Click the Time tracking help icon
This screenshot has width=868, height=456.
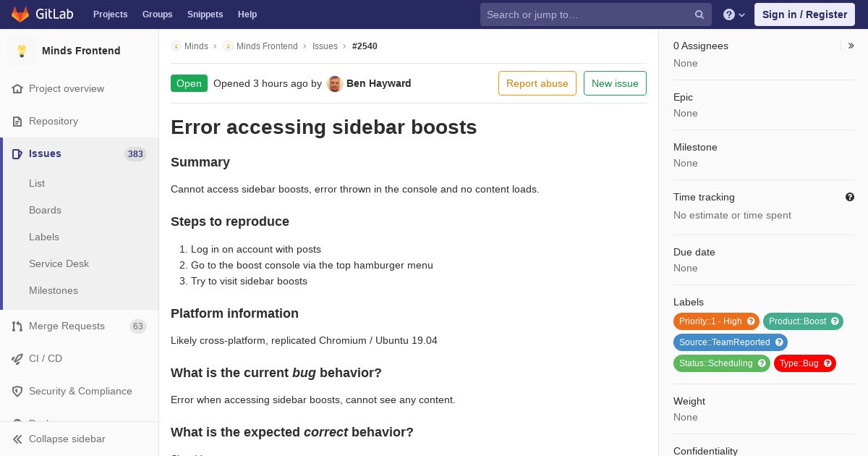[850, 197]
